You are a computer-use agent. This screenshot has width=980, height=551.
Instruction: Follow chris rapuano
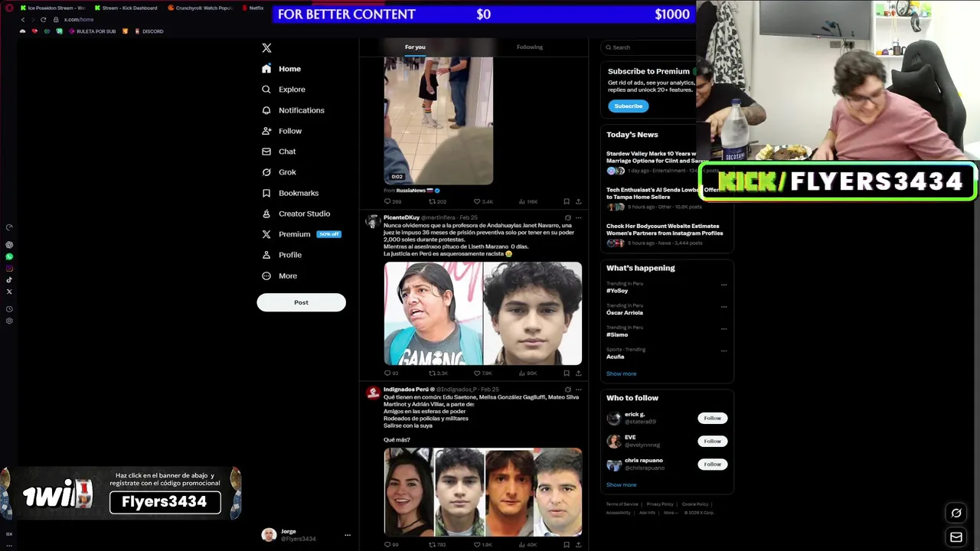tap(712, 464)
